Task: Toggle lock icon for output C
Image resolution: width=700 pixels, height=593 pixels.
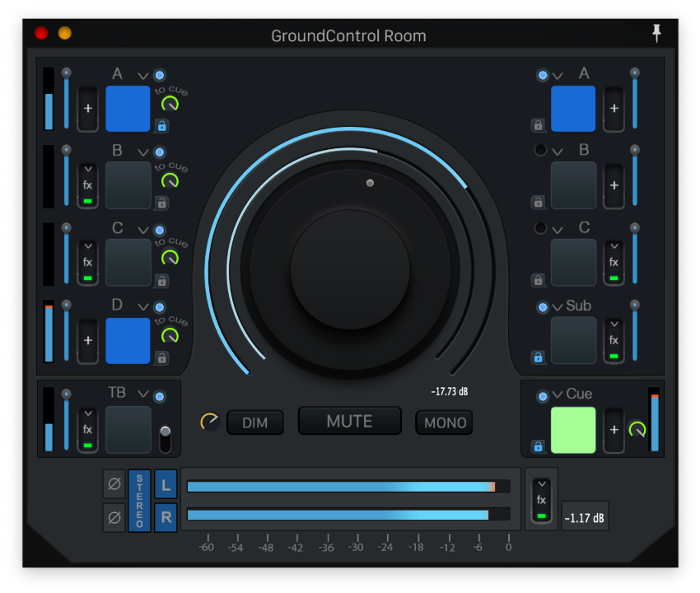Action: pyautogui.click(x=538, y=280)
